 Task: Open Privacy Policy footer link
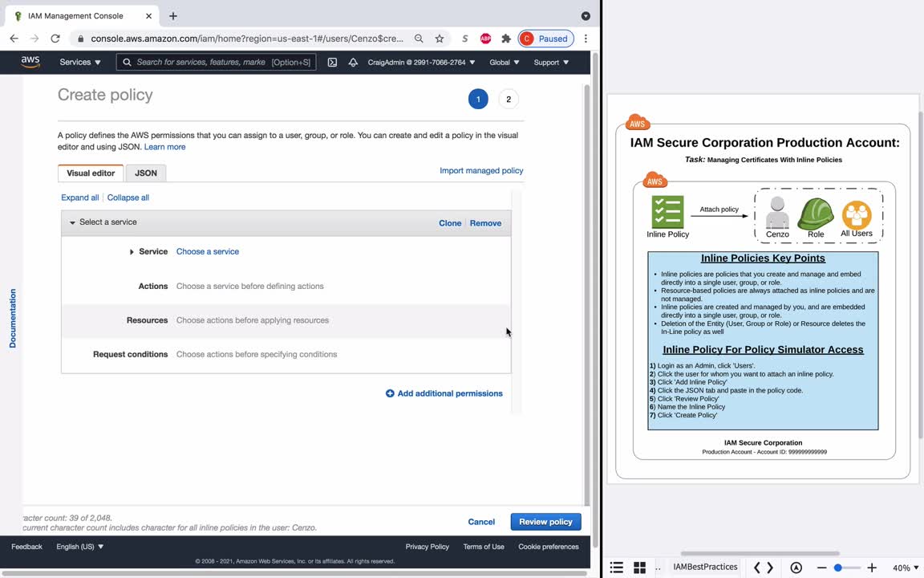coord(428,547)
